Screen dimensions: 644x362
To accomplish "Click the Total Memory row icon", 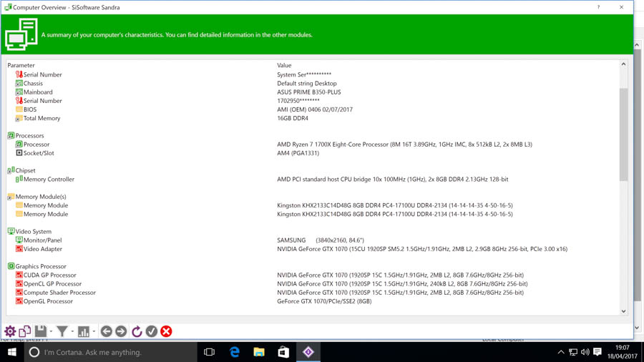I will point(19,118).
